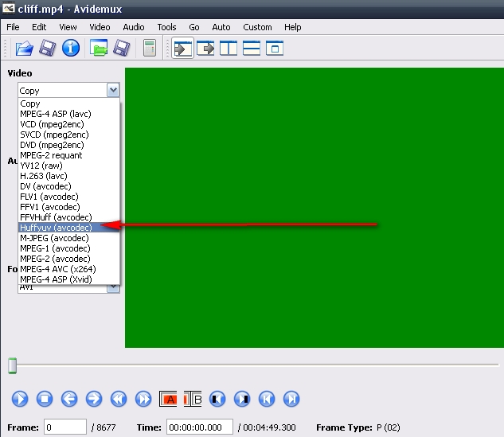This screenshot has width=504, height=437.
Task: Choose H.263 (lavc) codec
Action: point(69,176)
